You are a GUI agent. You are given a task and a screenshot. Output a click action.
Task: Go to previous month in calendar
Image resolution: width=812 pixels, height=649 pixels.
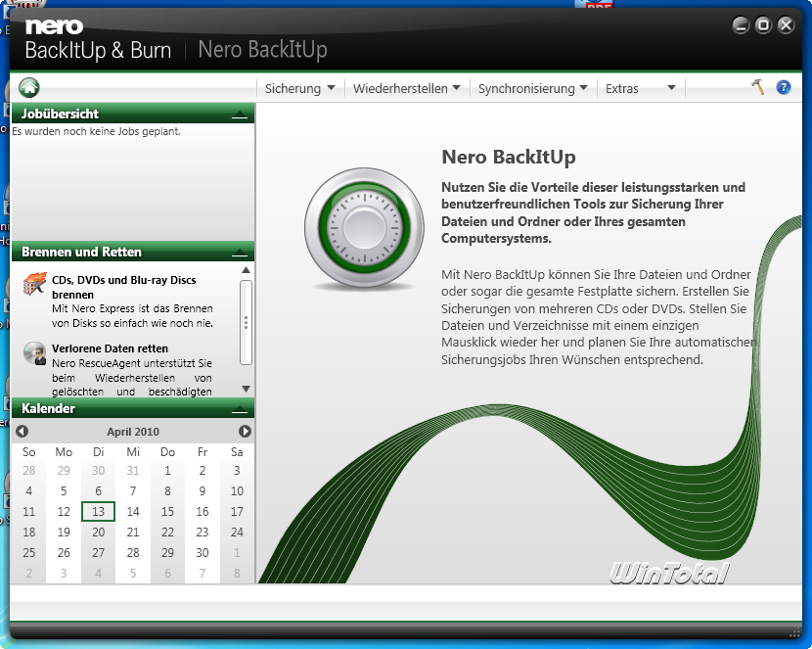22,431
